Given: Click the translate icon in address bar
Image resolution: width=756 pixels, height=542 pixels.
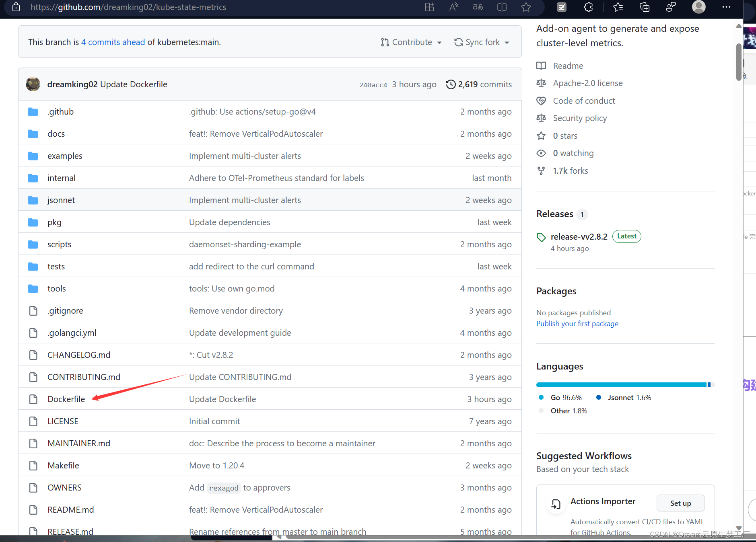Looking at the screenshot, I should 478,7.
